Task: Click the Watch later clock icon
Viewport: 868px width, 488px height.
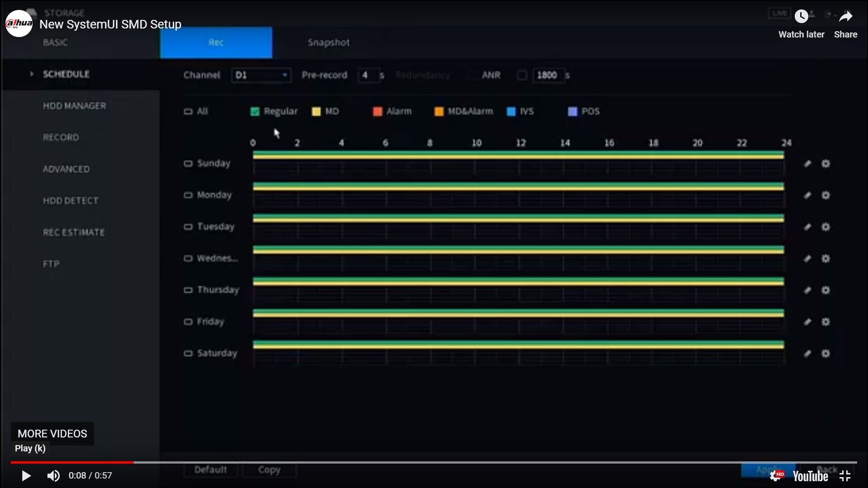Action: [x=801, y=17]
